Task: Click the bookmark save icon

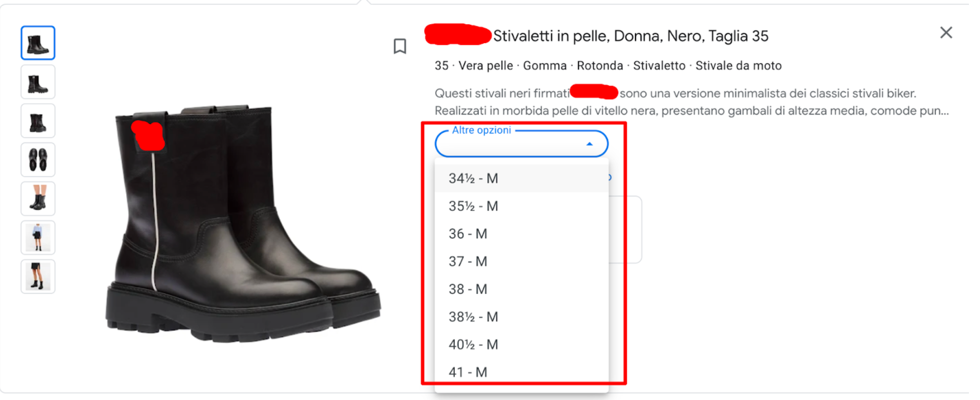Action: (x=400, y=46)
